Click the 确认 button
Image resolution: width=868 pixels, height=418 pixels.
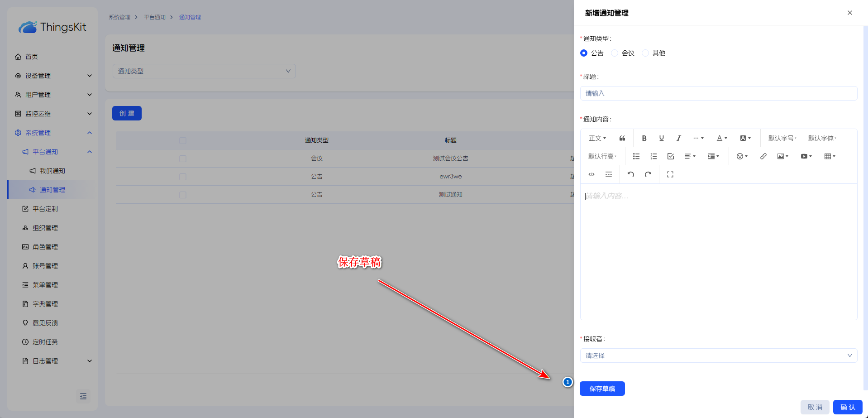tap(847, 407)
